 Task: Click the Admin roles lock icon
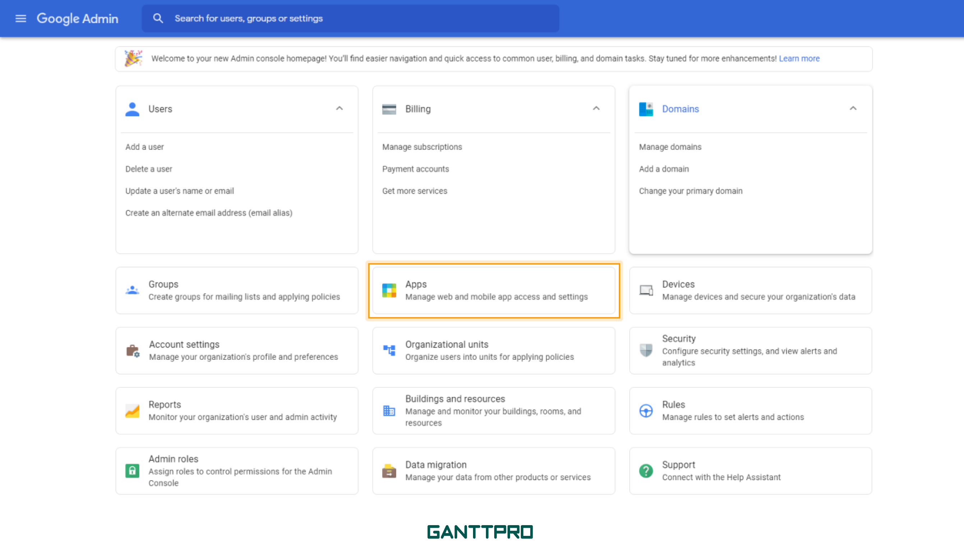(x=132, y=471)
